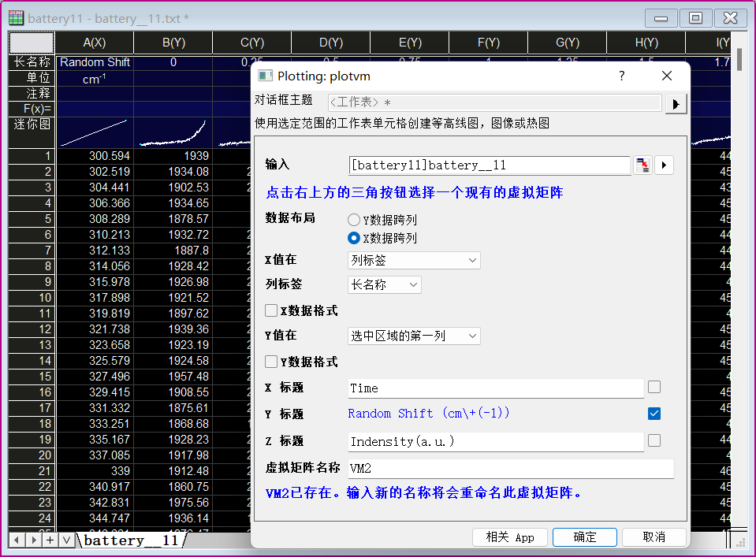Uncheck the auto checkbox for Y 标题
Viewport: 756px width, 557px height.
tap(654, 414)
